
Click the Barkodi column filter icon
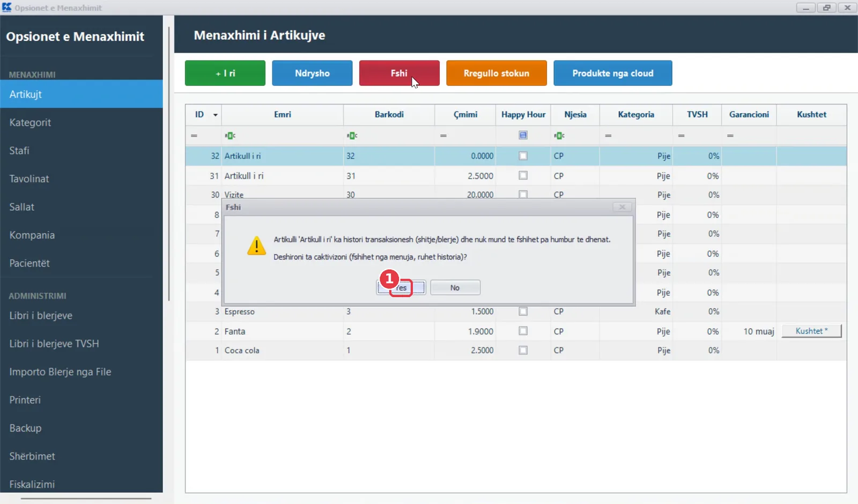pos(352,136)
